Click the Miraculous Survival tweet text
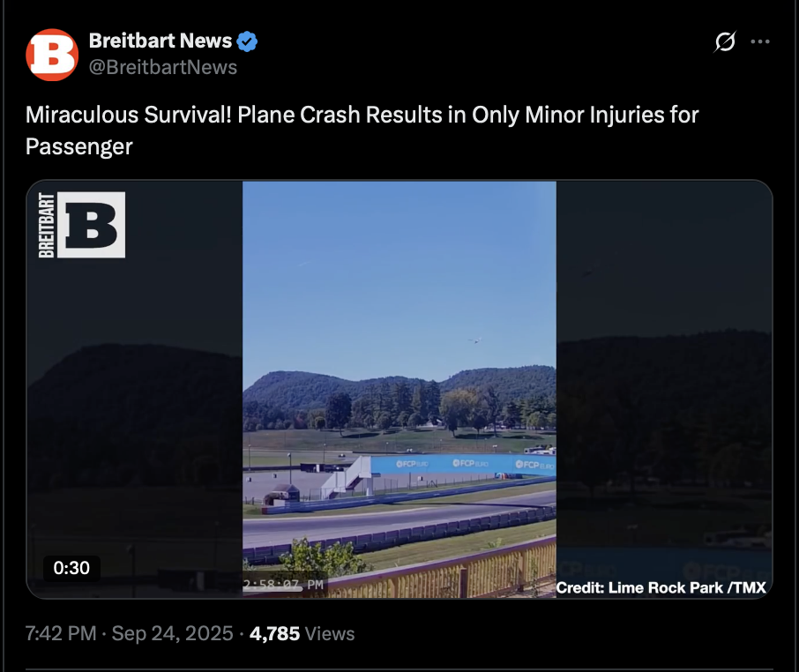Image resolution: width=799 pixels, height=672 pixels. click(x=362, y=130)
